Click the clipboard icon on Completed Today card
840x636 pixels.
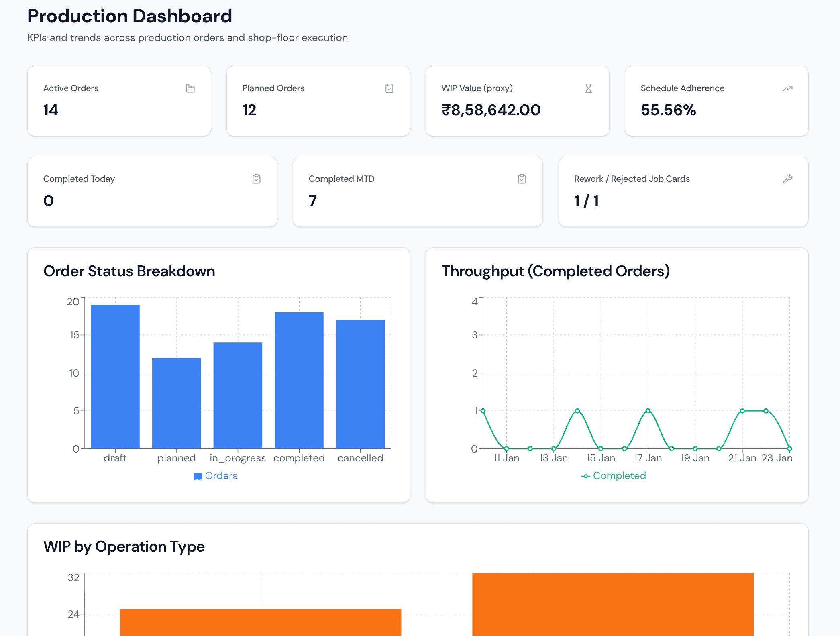point(256,179)
